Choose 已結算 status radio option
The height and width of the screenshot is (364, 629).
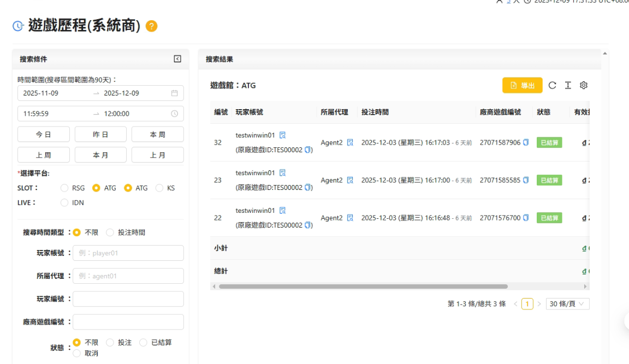(144, 343)
